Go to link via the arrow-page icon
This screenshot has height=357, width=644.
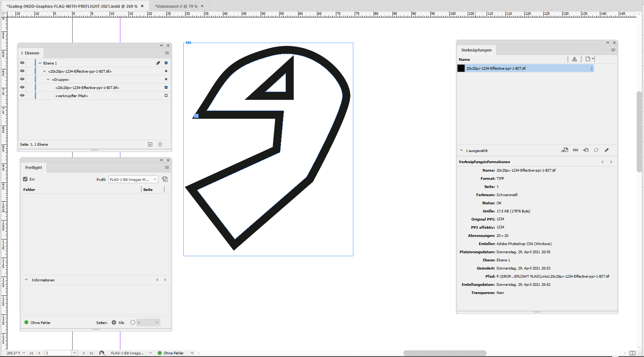coord(586,150)
